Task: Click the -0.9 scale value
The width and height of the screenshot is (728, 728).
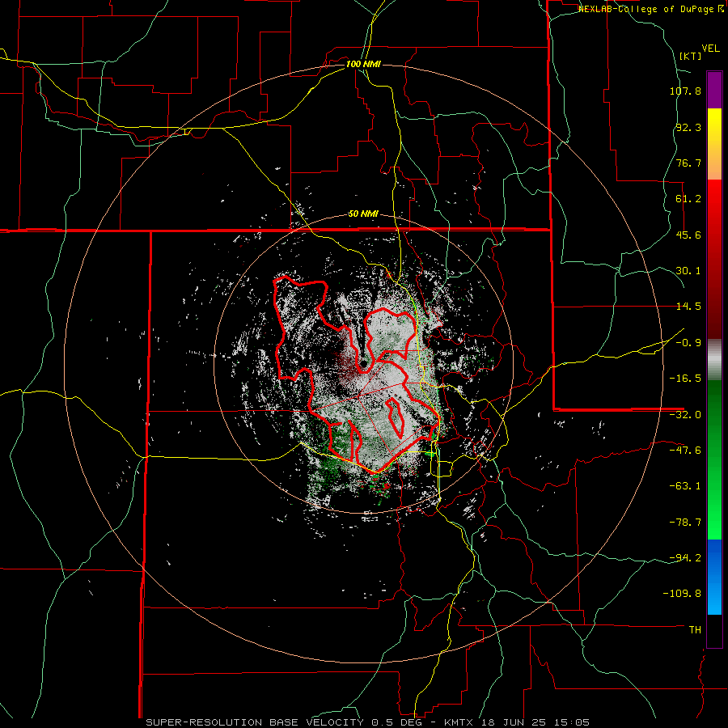Action: click(x=688, y=343)
